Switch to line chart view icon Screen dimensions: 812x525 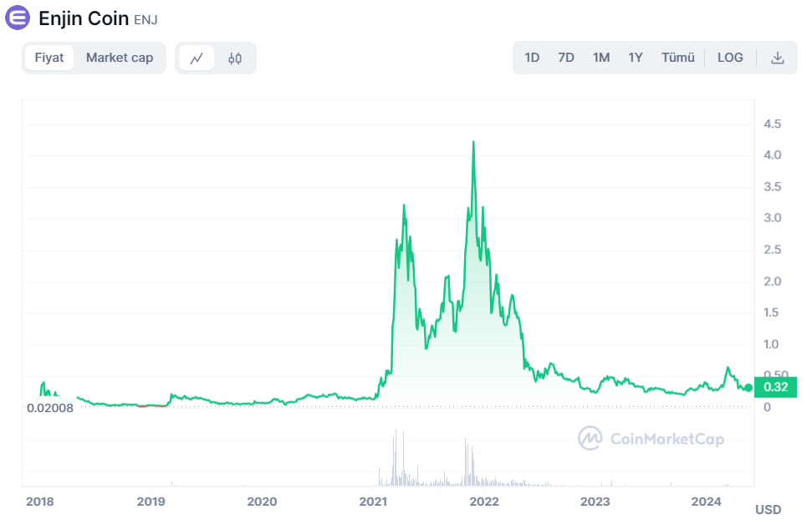coord(197,58)
